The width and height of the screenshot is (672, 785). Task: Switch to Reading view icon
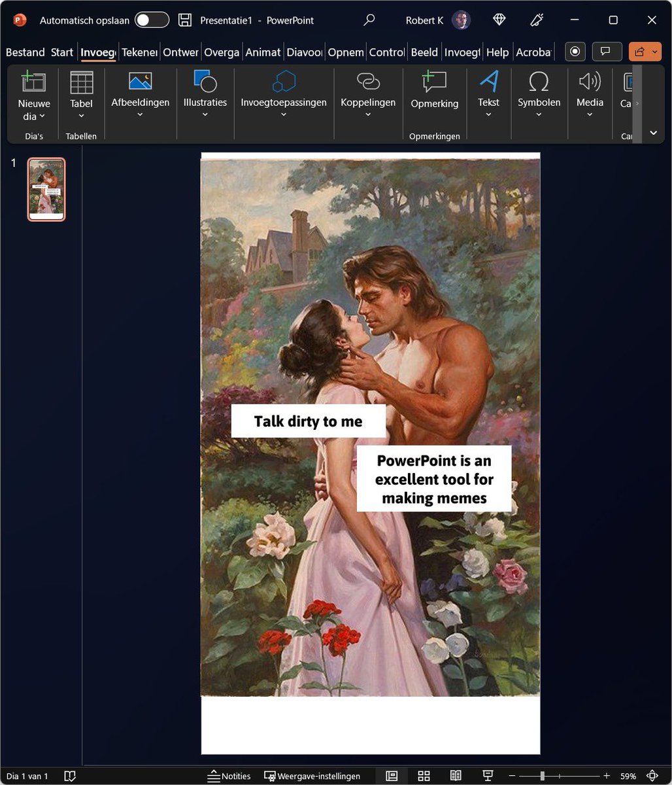pyautogui.click(x=456, y=776)
